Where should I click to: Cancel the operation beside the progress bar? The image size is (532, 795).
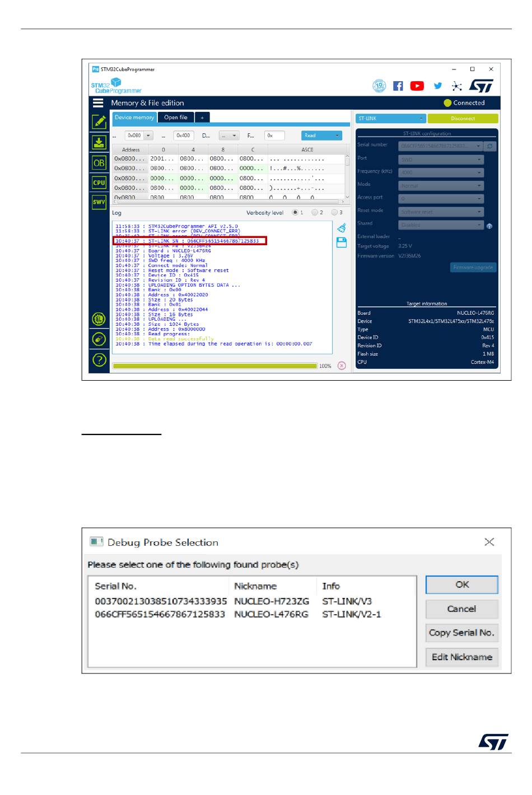pos(342,366)
